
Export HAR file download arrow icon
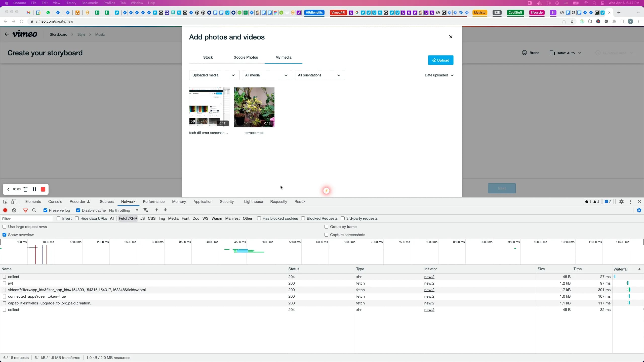coord(165,210)
